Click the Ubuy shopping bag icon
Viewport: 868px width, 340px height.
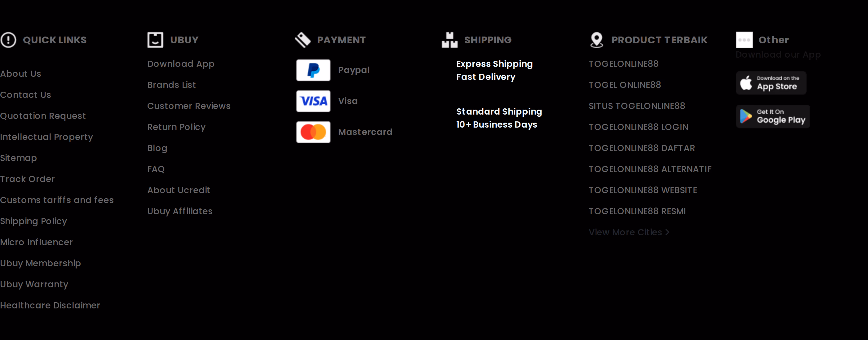point(155,40)
